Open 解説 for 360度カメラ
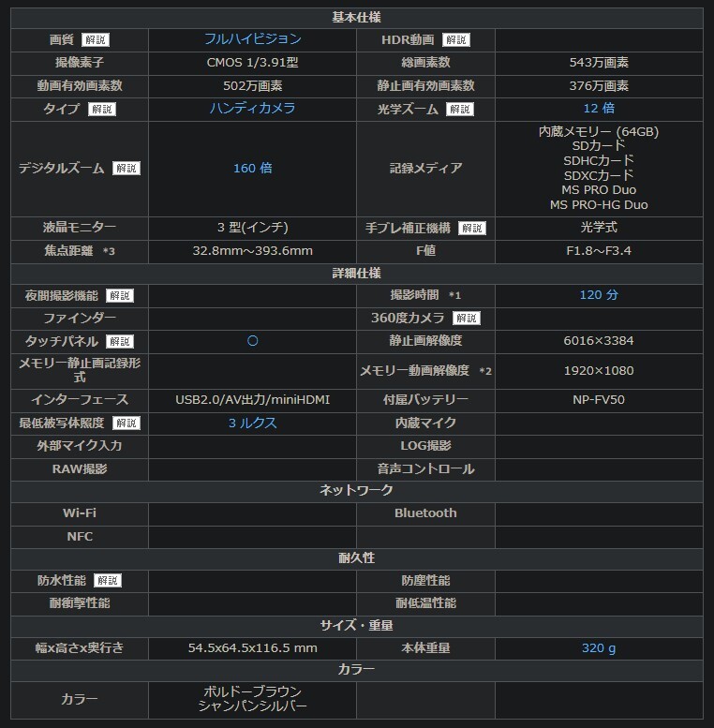Screen dimensions: 714x728 click(466, 318)
